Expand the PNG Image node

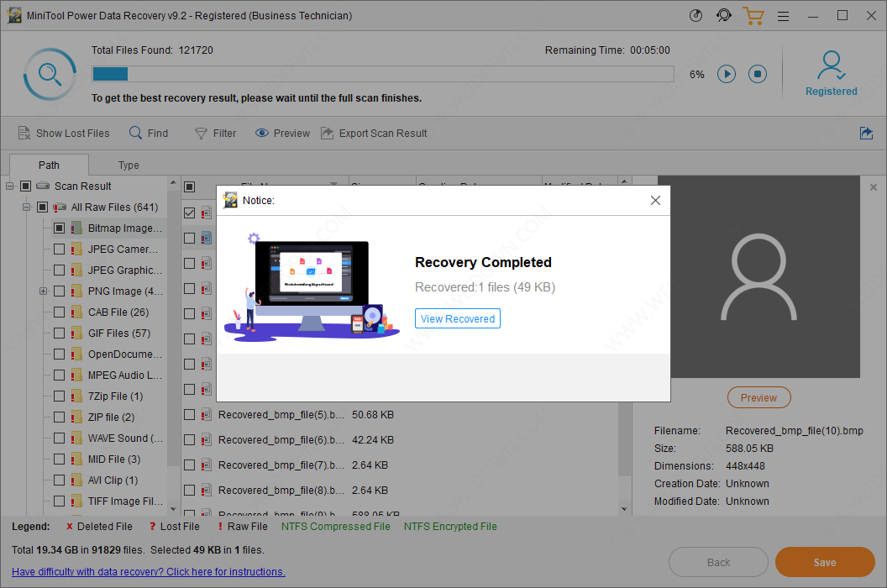(x=43, y=291)
